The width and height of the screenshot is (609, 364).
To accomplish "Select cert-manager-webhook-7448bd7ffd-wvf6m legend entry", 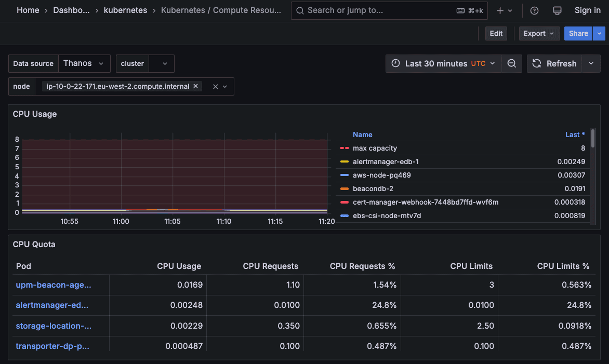I will coord(425,202).
